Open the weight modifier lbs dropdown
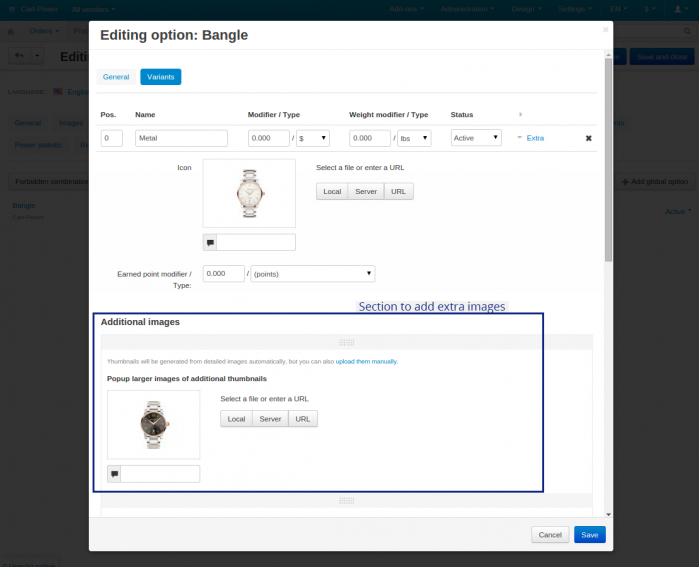The width and height of the screenshot is (700, 567). (x=414, y=138)
